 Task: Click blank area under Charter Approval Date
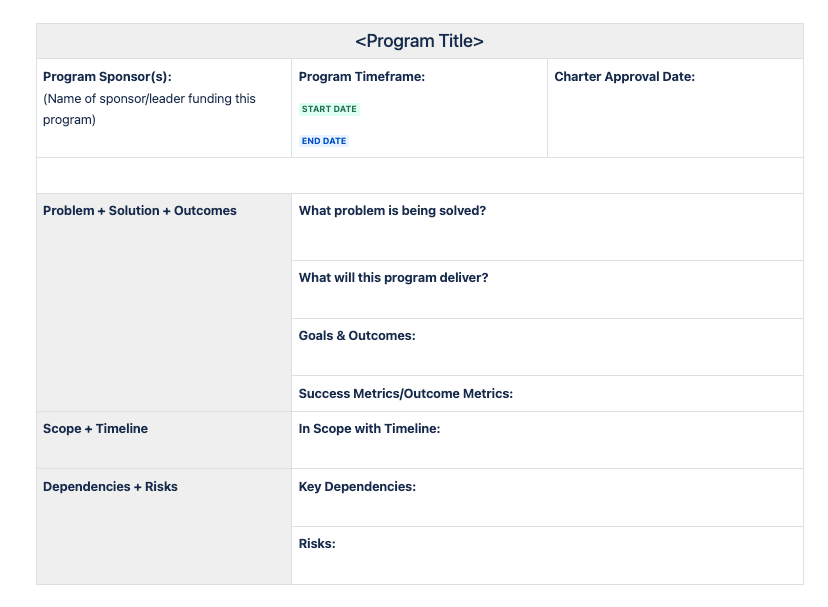pos(675,122)
